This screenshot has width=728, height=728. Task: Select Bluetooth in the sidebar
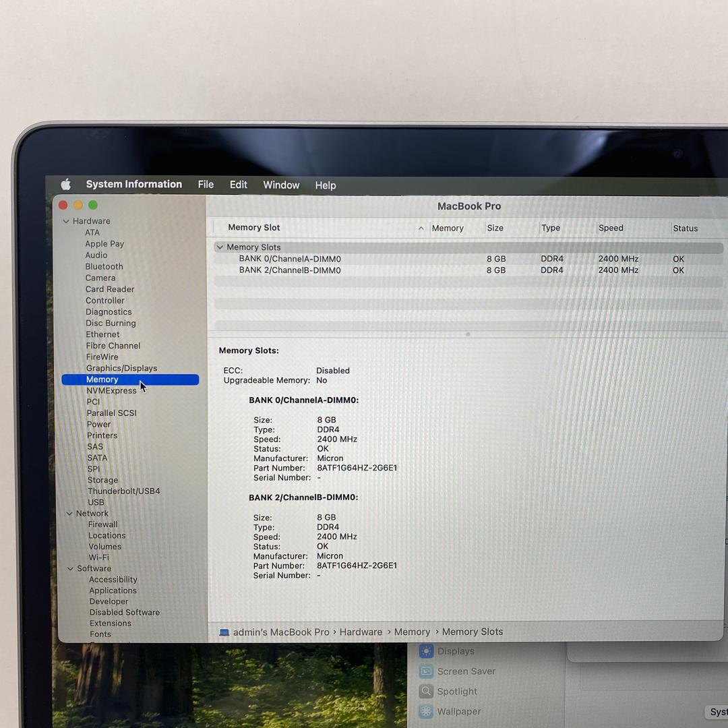click(104, 266)
